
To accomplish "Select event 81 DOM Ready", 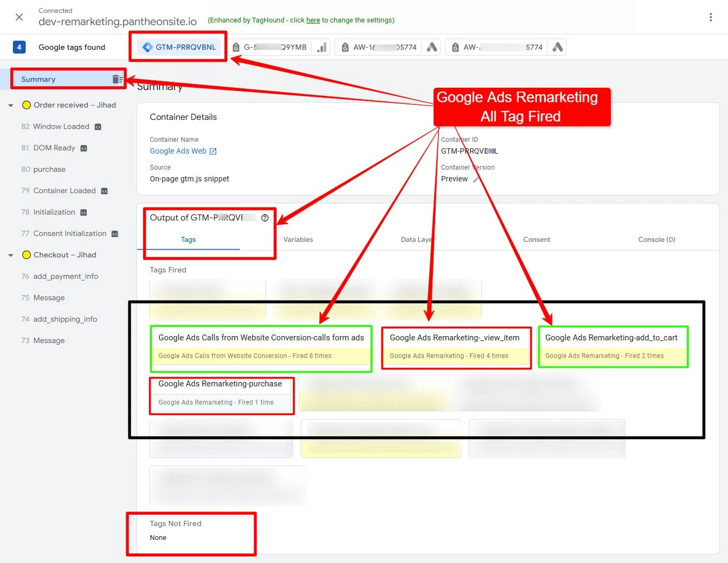I will (49, 148).
